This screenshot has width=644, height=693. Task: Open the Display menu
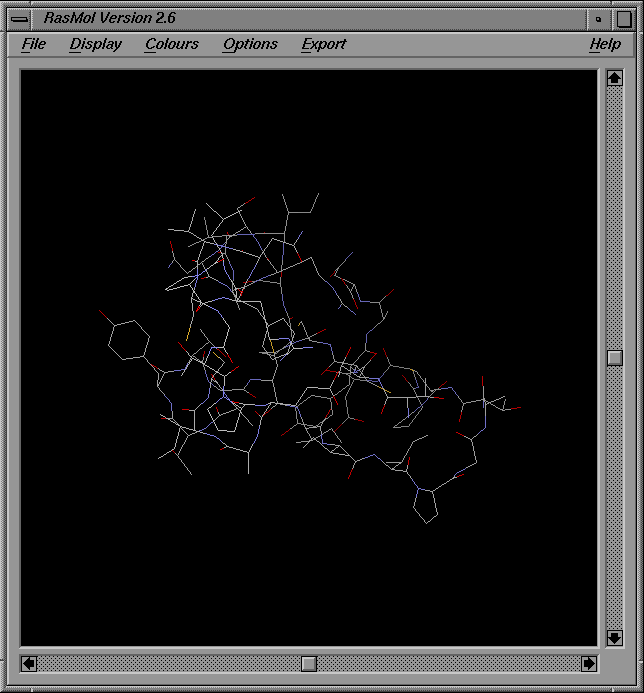[x=96, y=44]
